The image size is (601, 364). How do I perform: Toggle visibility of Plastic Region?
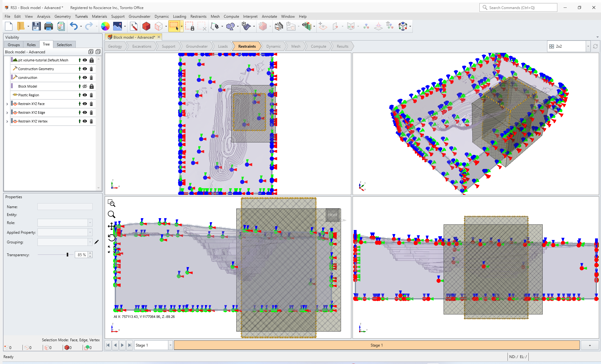click(85, 95)
